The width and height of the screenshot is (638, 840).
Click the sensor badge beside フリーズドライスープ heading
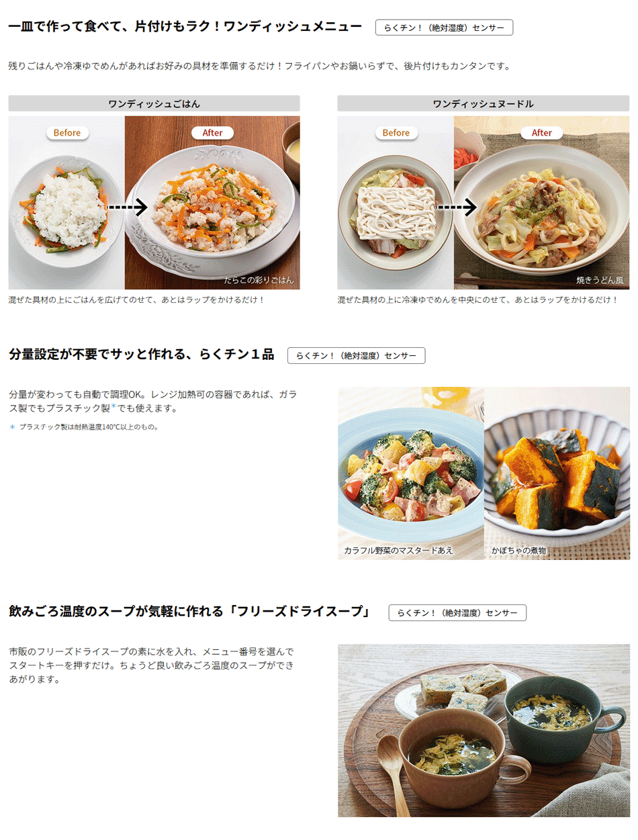(x=457, y=612)
